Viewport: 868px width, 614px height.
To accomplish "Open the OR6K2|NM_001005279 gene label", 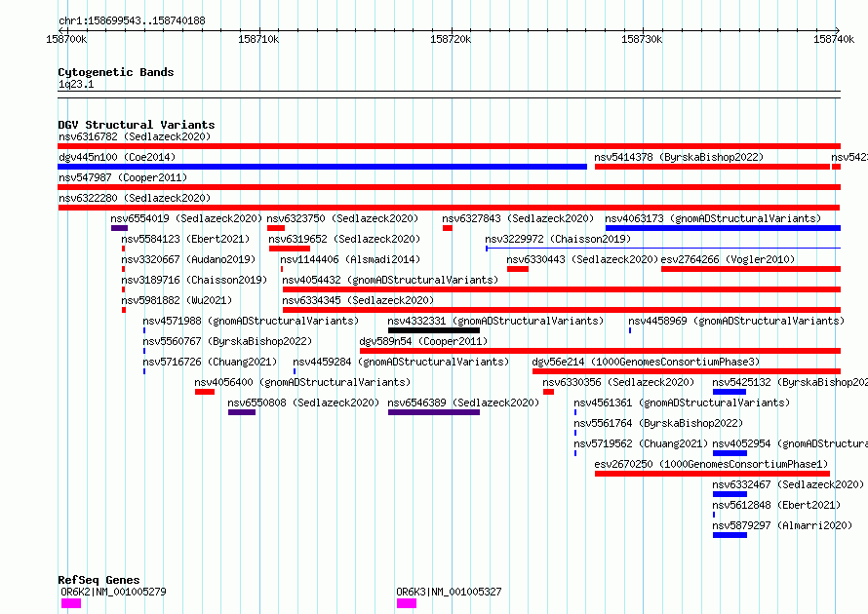I will 113,592.
